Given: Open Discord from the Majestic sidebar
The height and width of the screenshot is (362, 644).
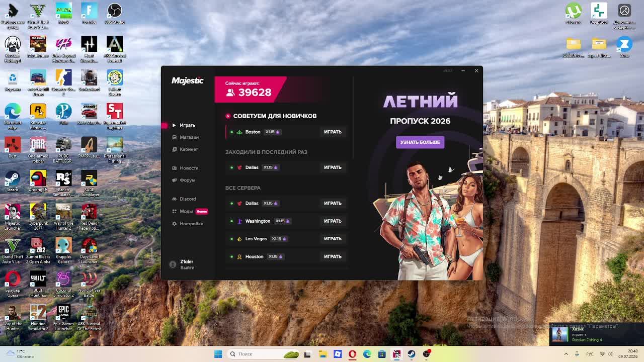Looking at the screenshot, I should (184, 199).
